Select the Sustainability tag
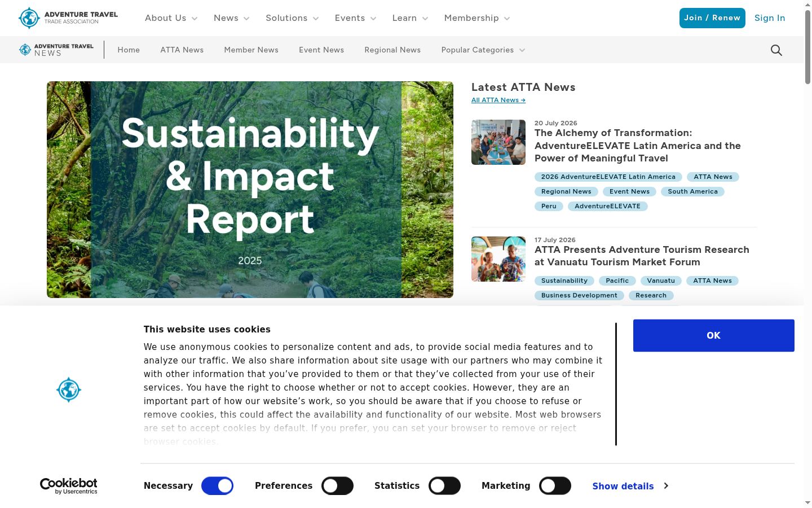Image resolution: width=812 pixels, height=508 pixels. [x=564, y=281]
